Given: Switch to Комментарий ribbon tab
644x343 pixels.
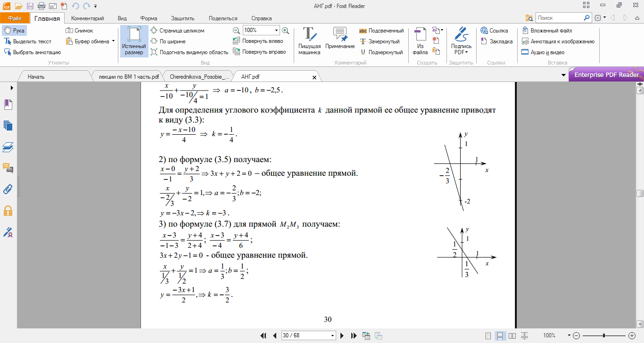Looking at the screenshot, I should (x=87, y=18).
